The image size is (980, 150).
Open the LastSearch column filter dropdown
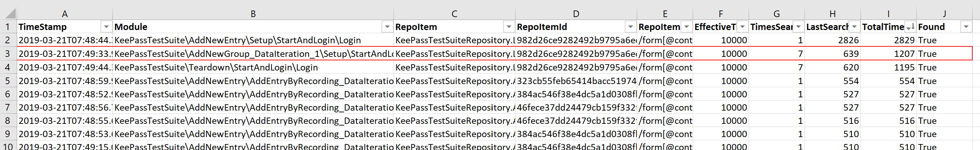[x=854, y=27]
